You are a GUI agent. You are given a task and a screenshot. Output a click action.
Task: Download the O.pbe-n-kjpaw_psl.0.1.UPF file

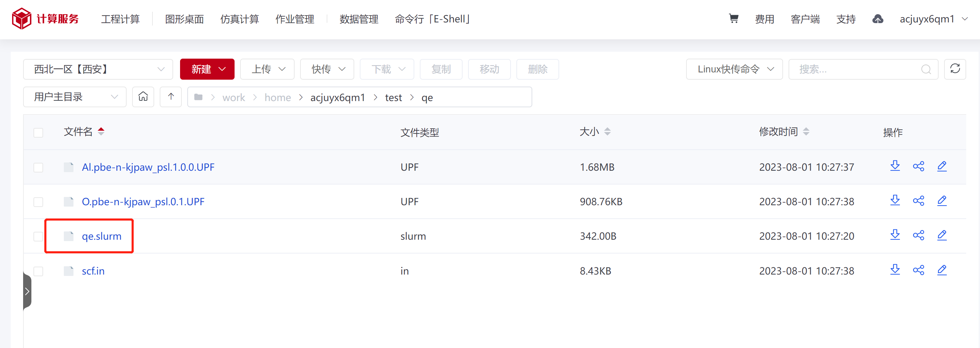coord(895,201)
